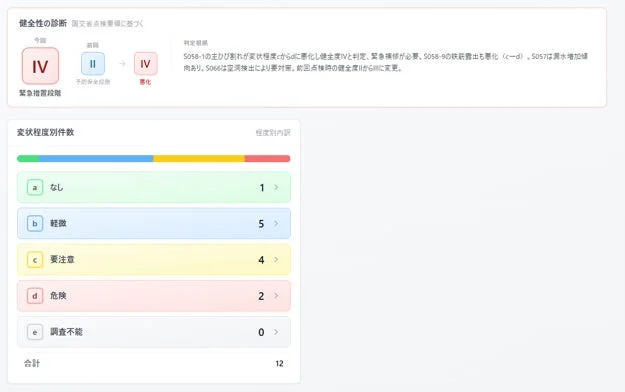
Task: Click the total count '12'
Action: click(279, 364)
